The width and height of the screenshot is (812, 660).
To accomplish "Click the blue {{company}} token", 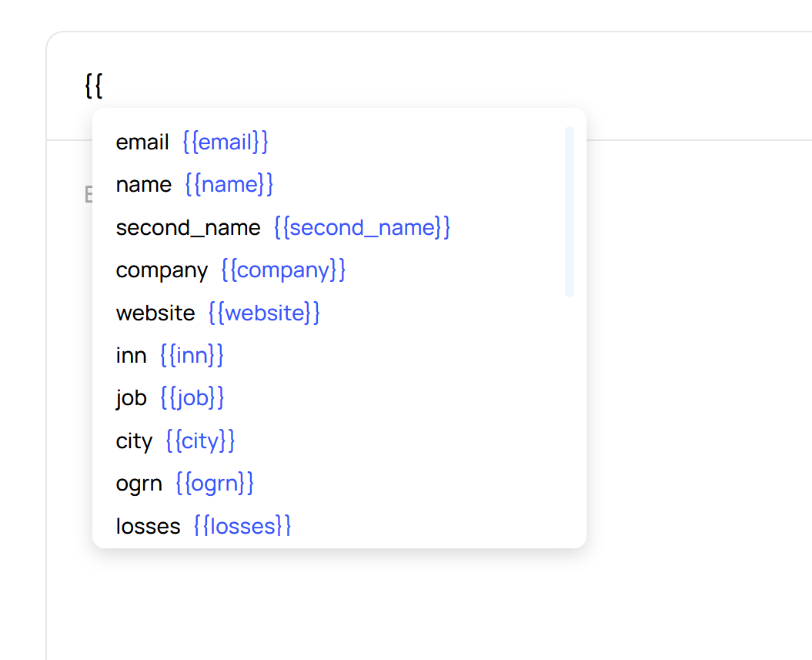I will (283, 270).
